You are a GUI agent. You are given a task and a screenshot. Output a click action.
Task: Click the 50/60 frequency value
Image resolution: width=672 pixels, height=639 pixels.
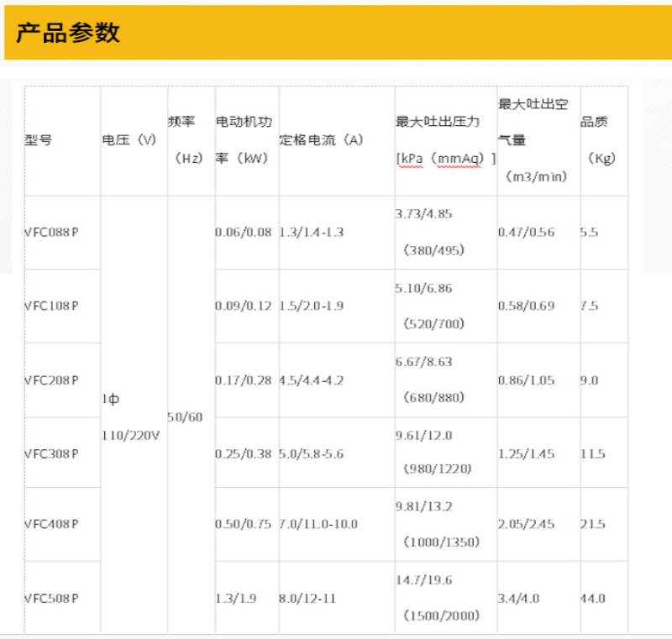186,417
